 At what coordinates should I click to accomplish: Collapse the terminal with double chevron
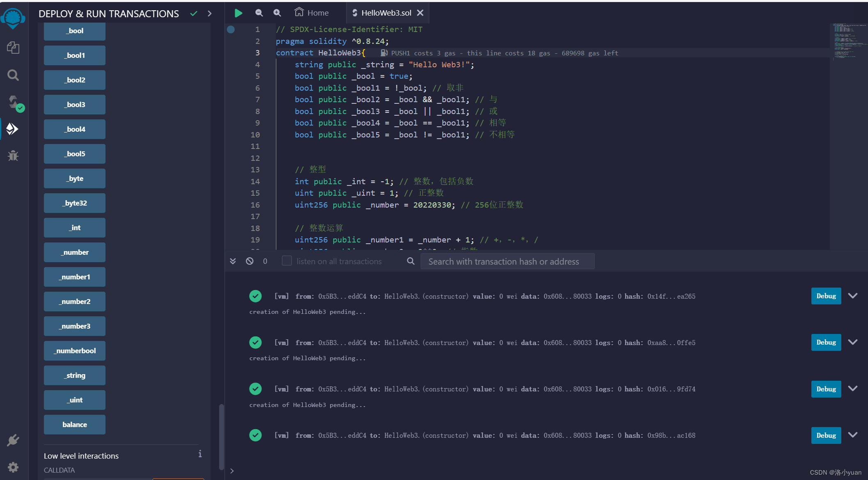point(233,261)
